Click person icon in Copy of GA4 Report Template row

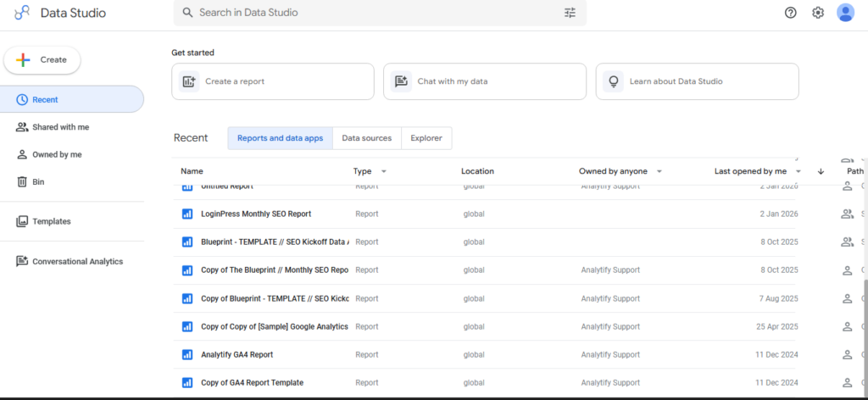click(847, 383)
